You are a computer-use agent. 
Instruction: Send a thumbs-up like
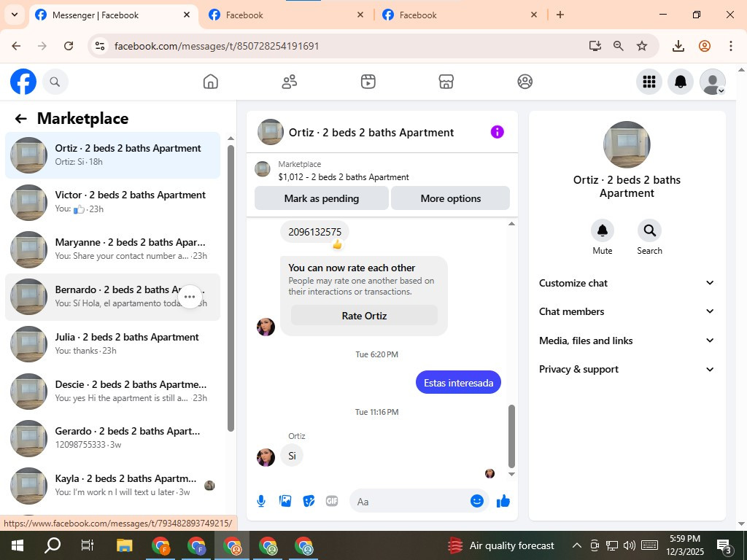[x=503, y=501]
